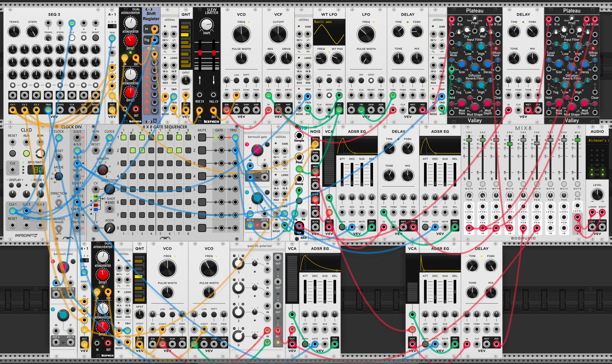Click the VCF LPF output jack
This screenshot has width=612, height=364.
click(x=278, y=110)
